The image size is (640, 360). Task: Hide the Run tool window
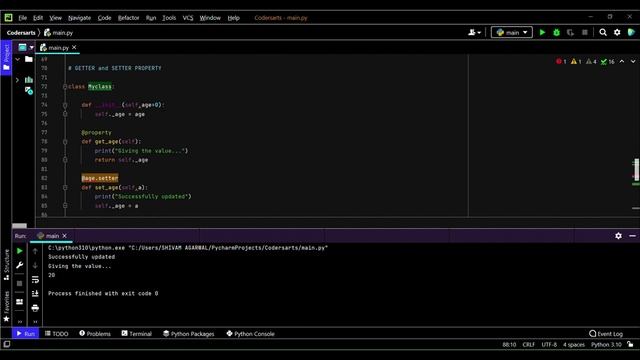(632, 236)
